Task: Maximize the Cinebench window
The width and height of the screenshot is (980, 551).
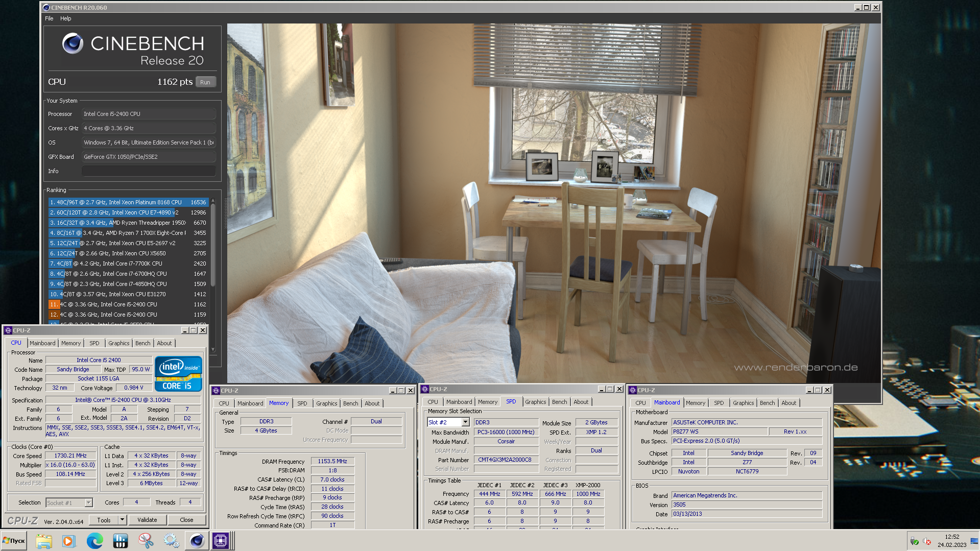Action: pos(867,8)
